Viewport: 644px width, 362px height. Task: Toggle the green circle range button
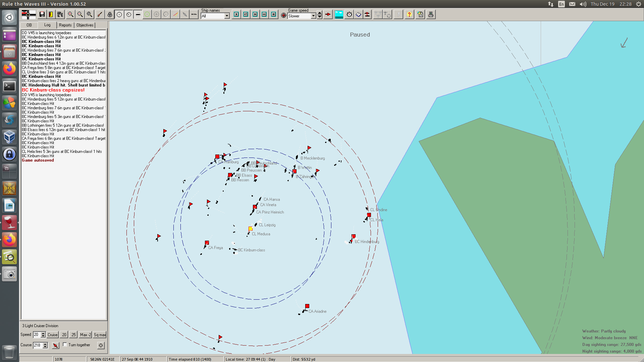(147, 14)
